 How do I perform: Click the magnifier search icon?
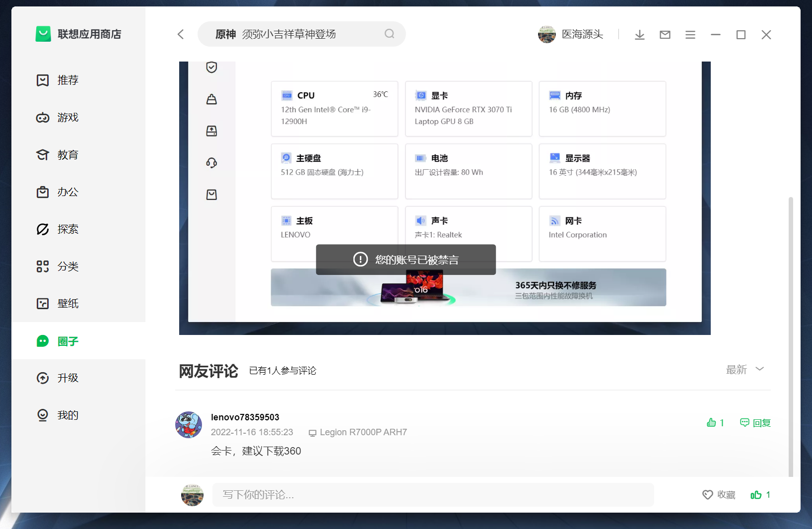click(390, 34)
